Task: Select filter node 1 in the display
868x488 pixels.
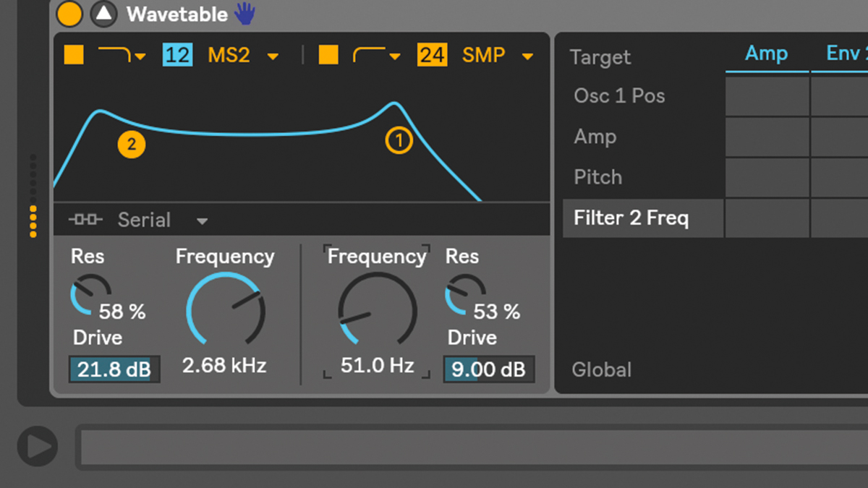Action: point(399,140)
